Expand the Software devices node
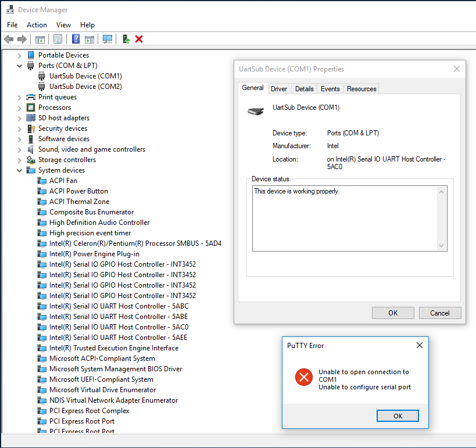 tap(19, 139)
